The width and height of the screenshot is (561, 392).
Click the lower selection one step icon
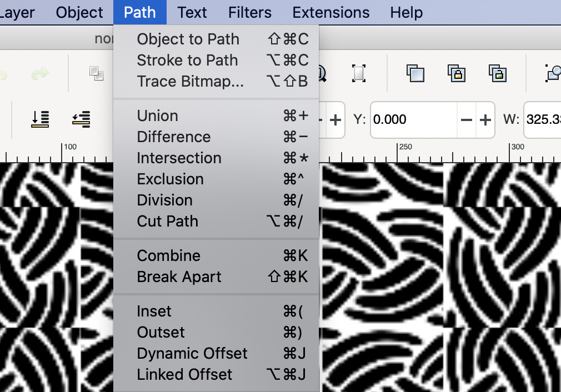[x=81, y=119]
